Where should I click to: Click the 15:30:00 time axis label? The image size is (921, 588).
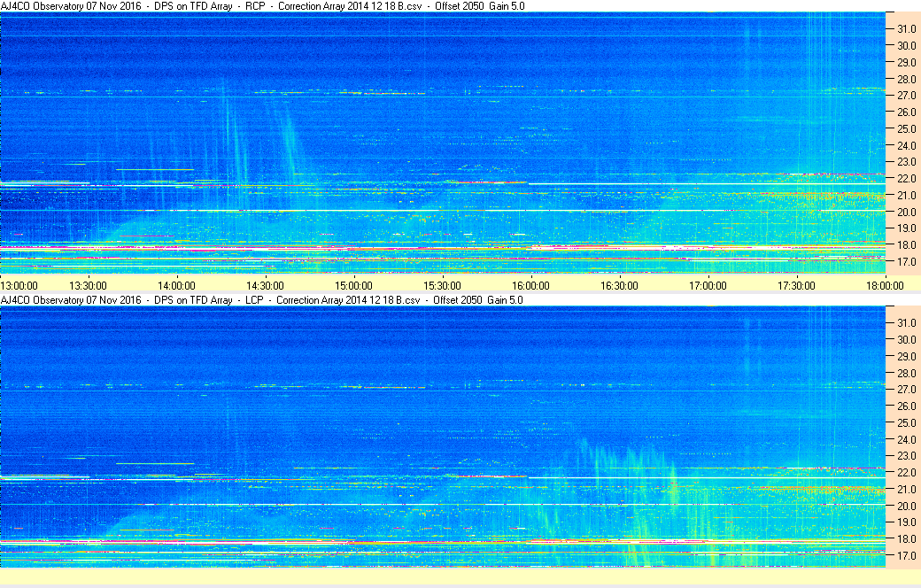pos(442,286)
